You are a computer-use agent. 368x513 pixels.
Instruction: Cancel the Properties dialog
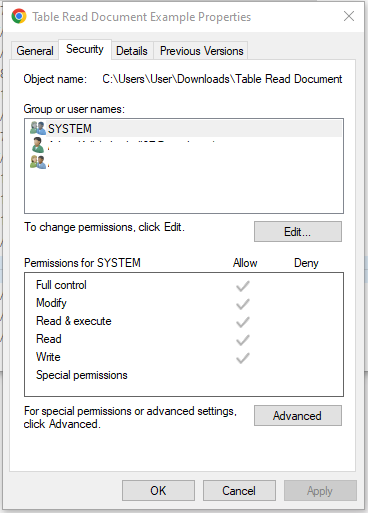pos(239,490)
